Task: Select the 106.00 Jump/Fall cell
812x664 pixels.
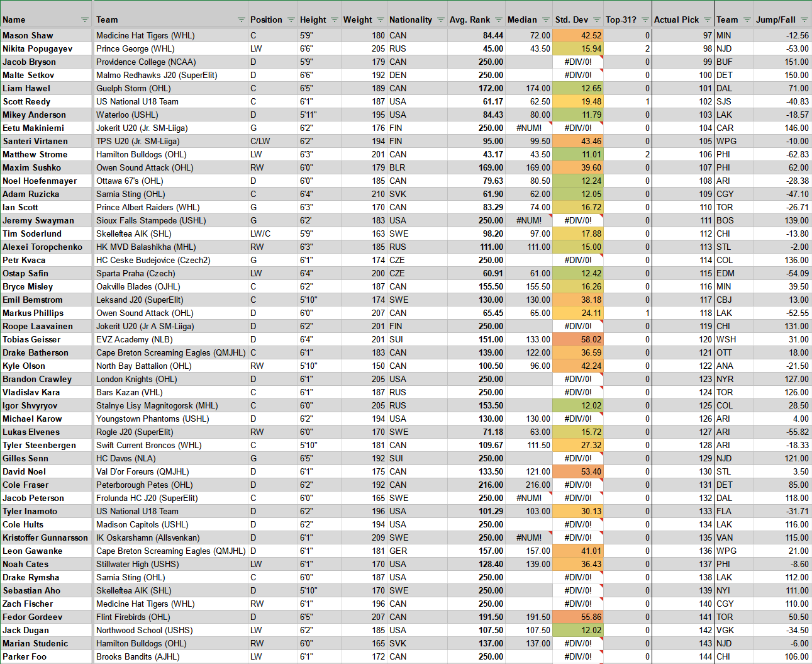Action: 782,656
